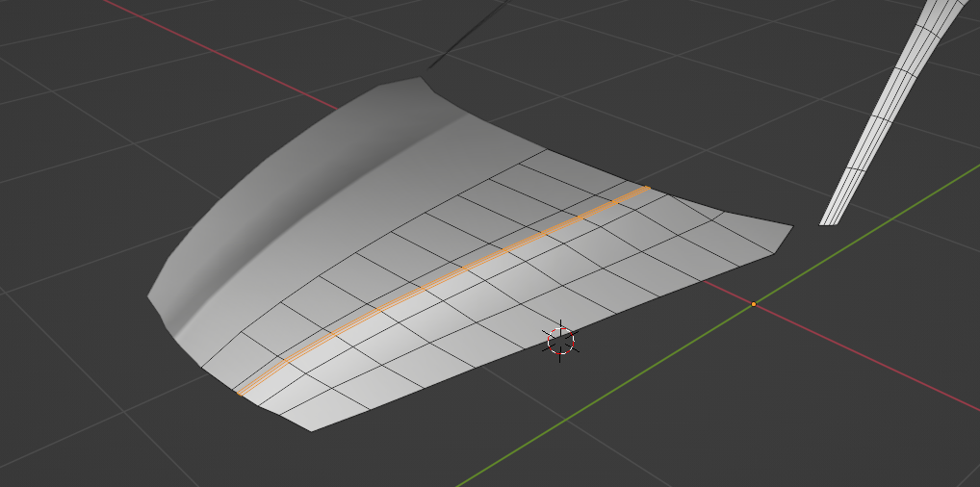Select the orange origin point at axes intersection
The image size is (980, 487).
(x=753, y=304)
